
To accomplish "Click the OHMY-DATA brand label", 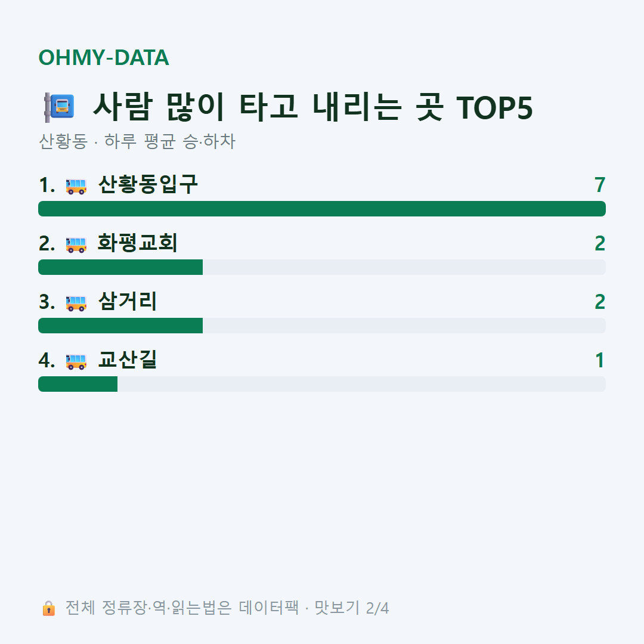I will click(104, 57).
